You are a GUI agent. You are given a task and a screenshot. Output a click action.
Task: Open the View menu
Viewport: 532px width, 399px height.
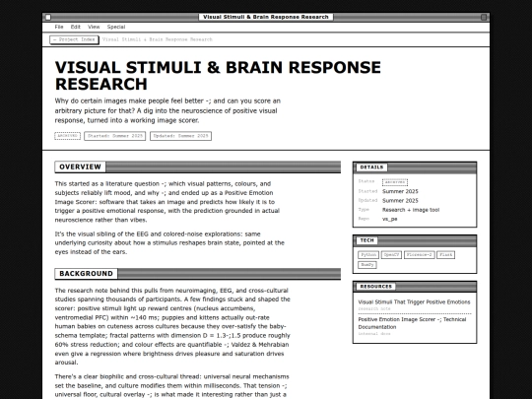pos(94,27)
